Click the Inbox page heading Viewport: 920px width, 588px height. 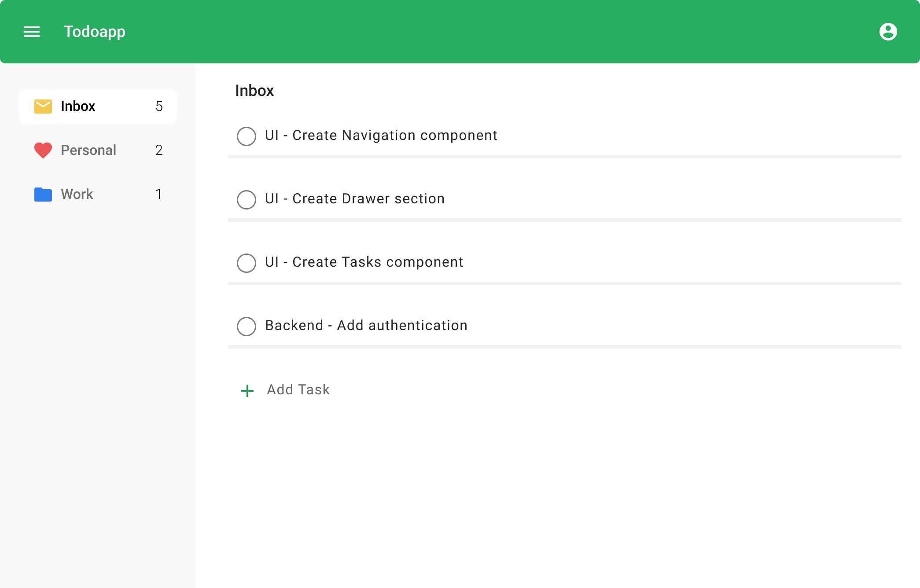point(254,91)
